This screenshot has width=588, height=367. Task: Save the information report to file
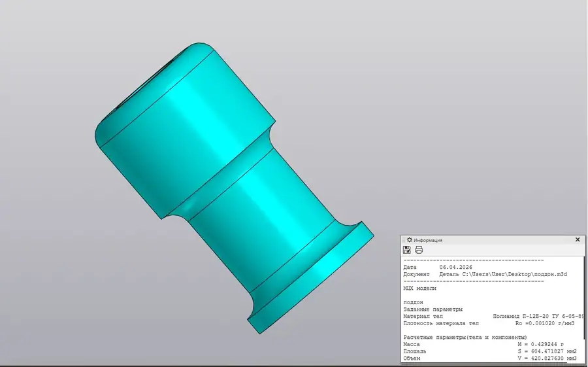click(x=406, y=250)
